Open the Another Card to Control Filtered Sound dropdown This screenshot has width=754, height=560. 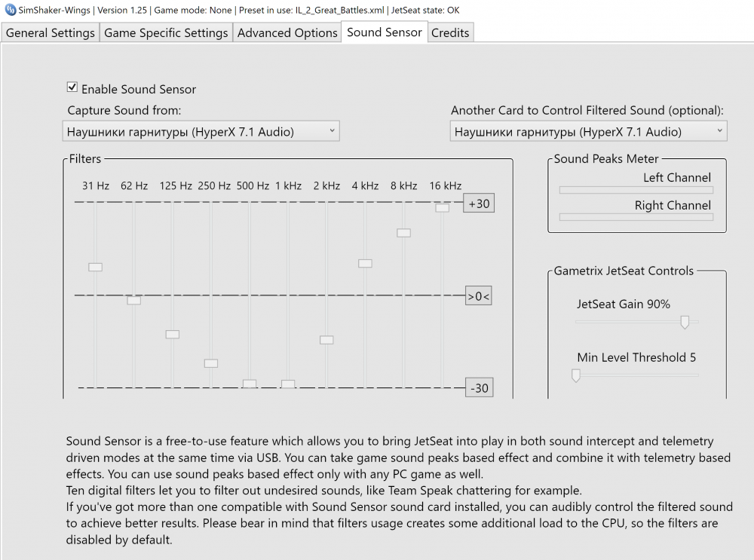point(588,131)
